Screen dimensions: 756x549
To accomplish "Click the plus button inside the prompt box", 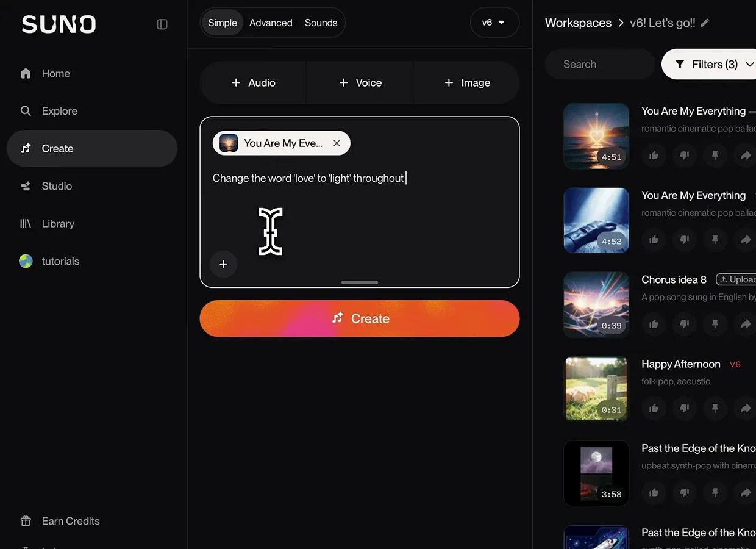I will (223, 264).
